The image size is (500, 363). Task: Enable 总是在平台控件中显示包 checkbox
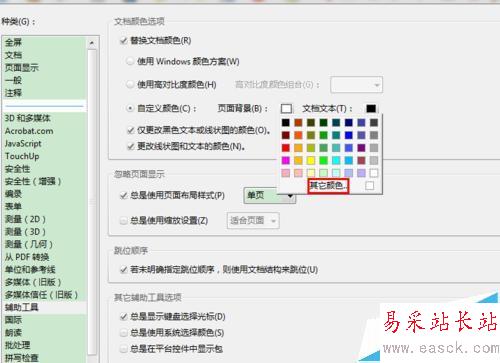click(124, 349)
